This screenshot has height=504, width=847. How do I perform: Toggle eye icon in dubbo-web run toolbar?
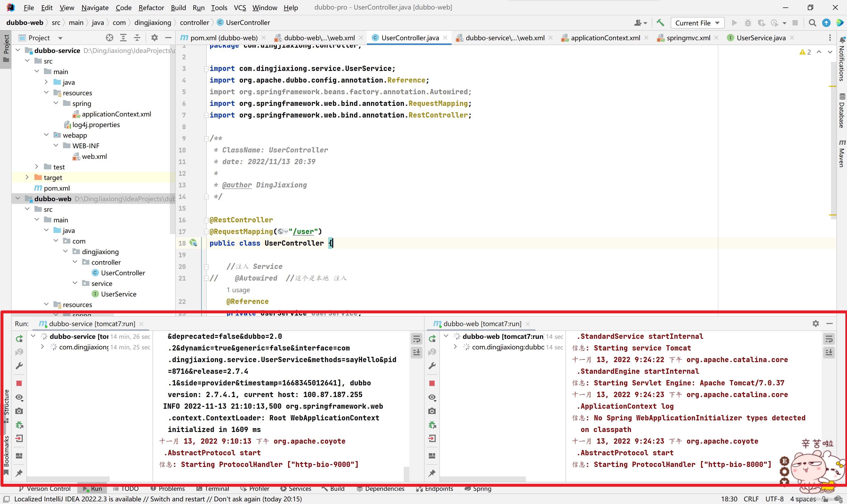coord(432,397)
